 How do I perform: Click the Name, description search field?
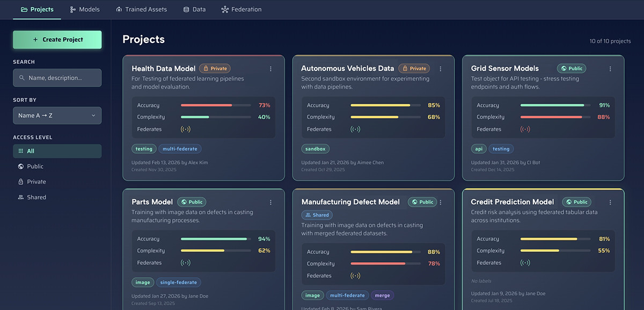coord(57,78)
